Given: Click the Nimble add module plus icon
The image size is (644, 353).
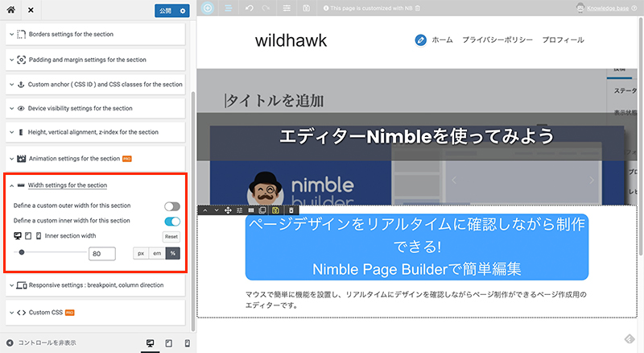Looking at the screenshot, I should pyautogui.click(x=208, y=8).
